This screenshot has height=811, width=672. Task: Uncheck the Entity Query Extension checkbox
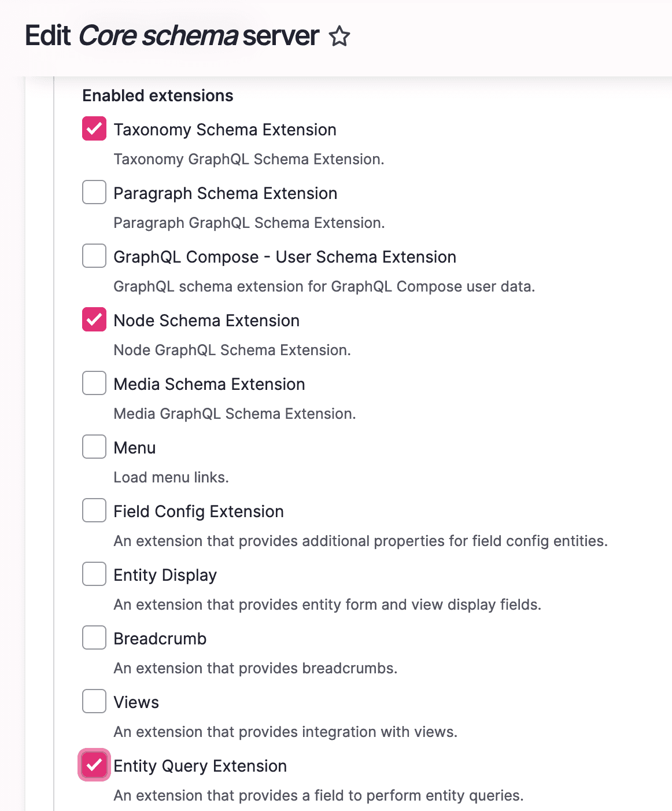tap(94, 765)
